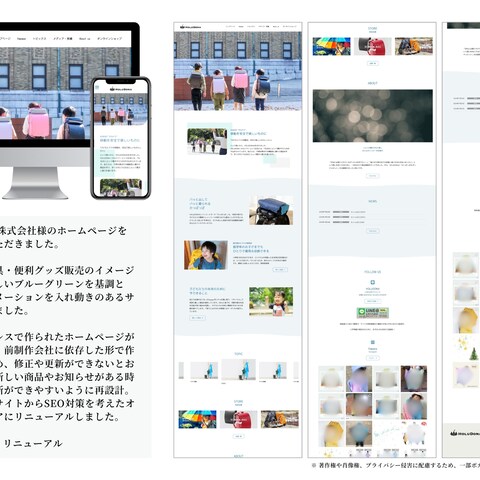This screenshot has width=480, height=480.
Task: Click the logo atop the first full-page layout
Action: pos(190,27)
